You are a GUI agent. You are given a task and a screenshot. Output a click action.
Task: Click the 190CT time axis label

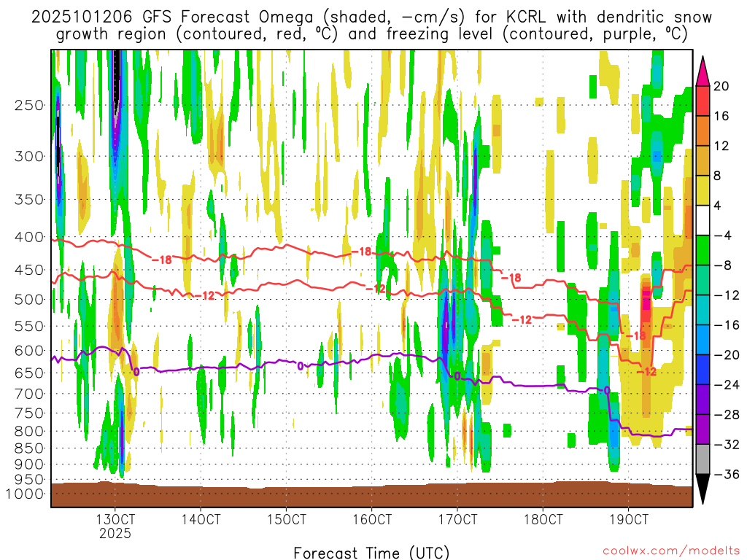tap(629, 519)
